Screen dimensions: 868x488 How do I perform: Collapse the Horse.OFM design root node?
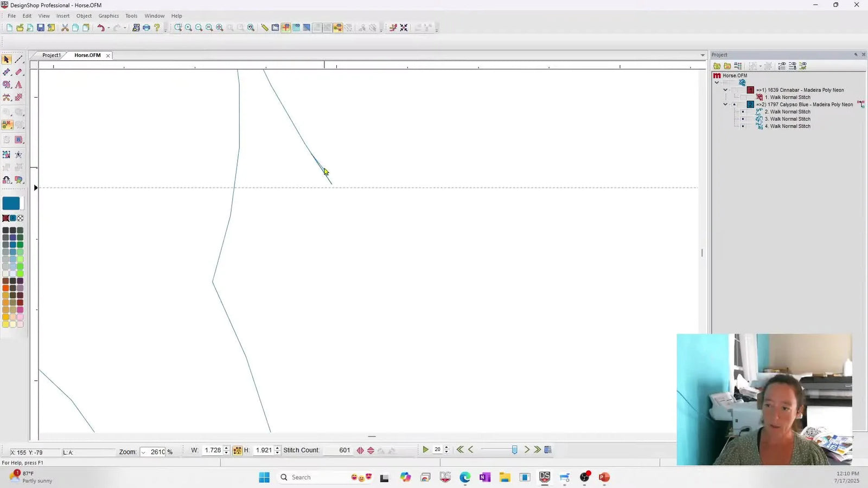click(x=717, y=82)
